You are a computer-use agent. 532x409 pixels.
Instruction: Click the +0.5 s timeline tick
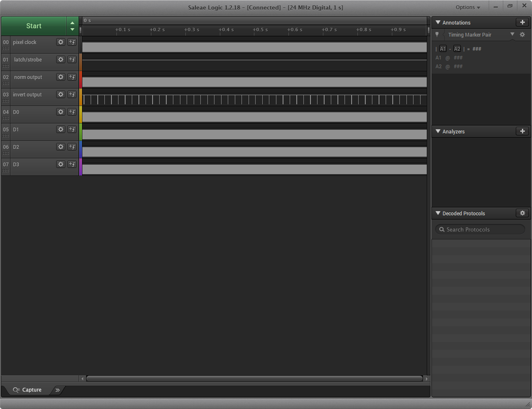click(260, 30)
